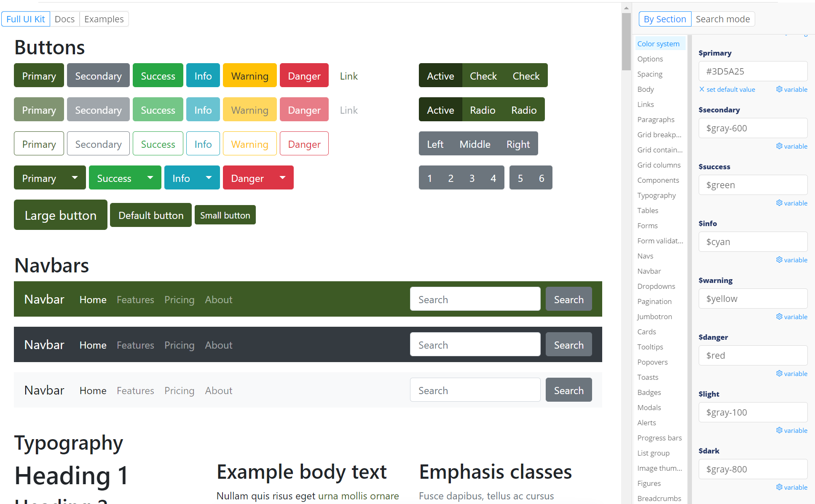Screen dimensions: 815x504
Task: Select Color system in the section list
Action: coord(660,43)
